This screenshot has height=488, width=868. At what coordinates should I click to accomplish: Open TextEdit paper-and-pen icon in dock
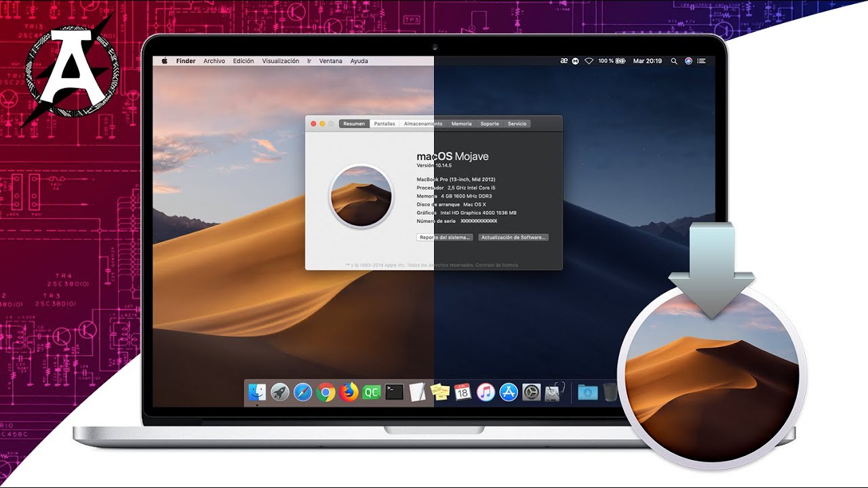tap(418, 392)
